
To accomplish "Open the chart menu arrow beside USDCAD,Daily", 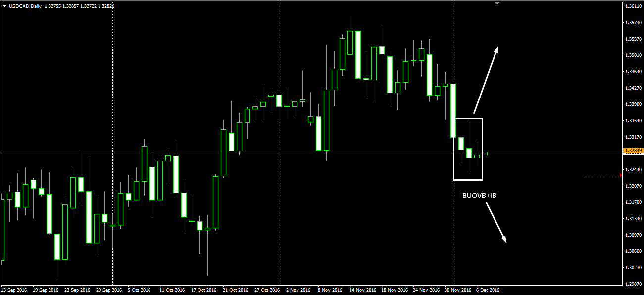I will tap(4, 6).
